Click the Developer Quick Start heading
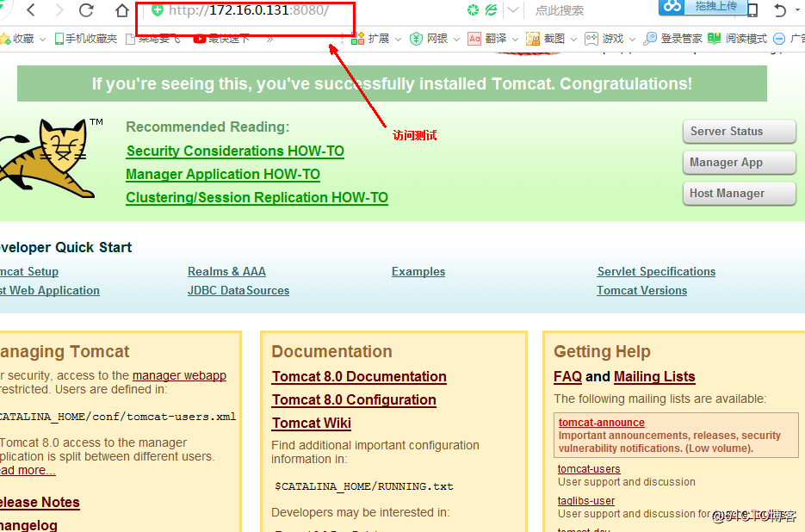Viewport: 805px width, 532px height. pos(65,248)
